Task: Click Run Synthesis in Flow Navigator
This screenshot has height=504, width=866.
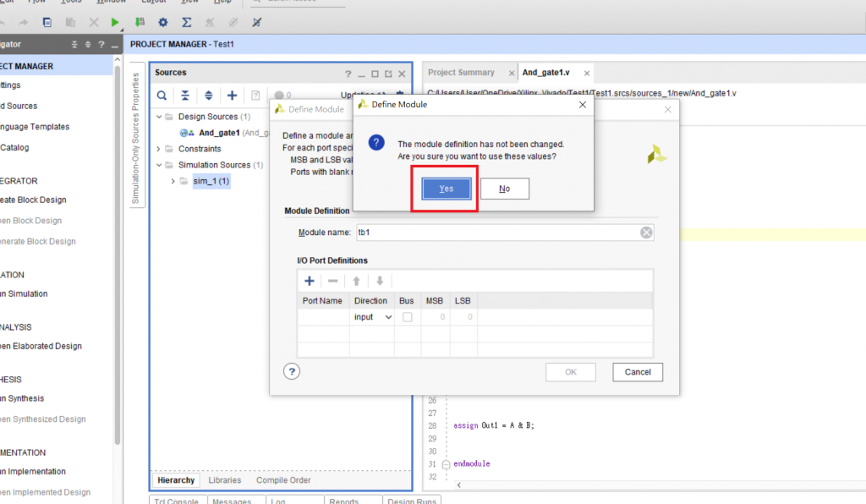Action: tap(22, 398)
